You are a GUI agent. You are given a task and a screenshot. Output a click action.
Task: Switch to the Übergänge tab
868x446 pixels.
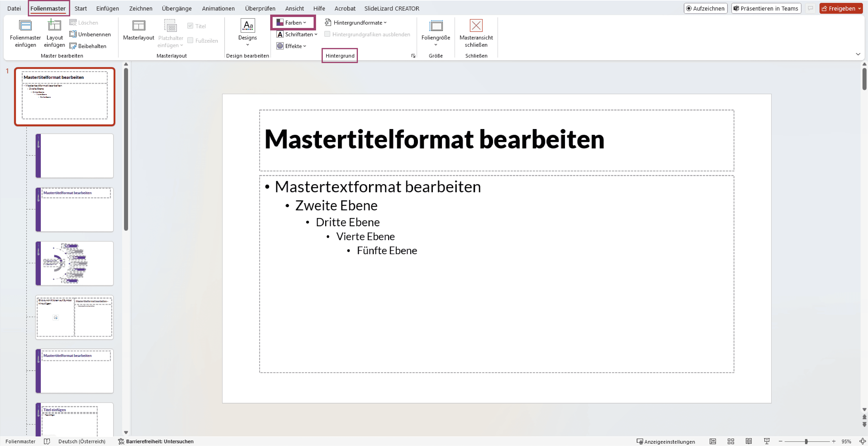point(177,8)
